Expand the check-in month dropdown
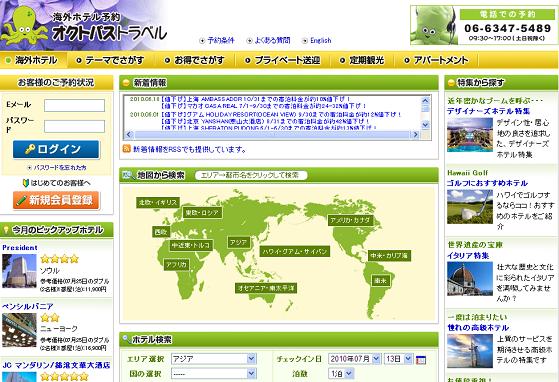This screenshot has width=559, height=382. click(354, 358)
